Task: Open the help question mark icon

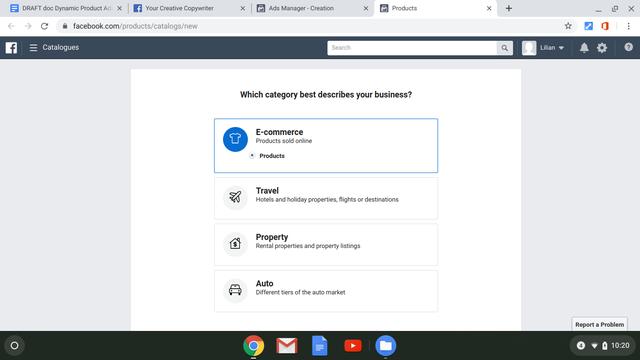Action: pos(629,47)
